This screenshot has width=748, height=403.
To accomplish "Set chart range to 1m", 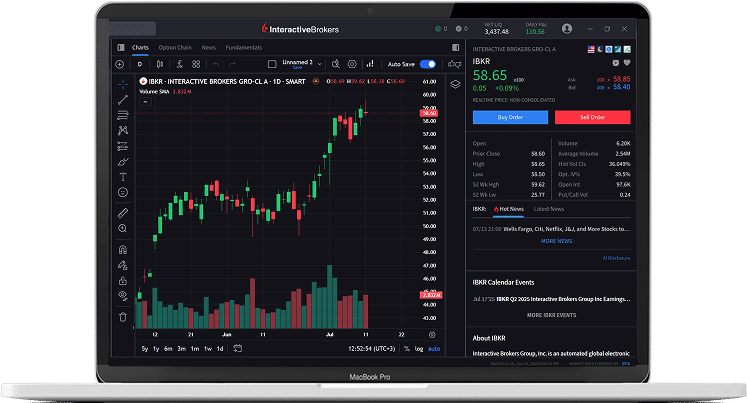I will pos(195,349).
